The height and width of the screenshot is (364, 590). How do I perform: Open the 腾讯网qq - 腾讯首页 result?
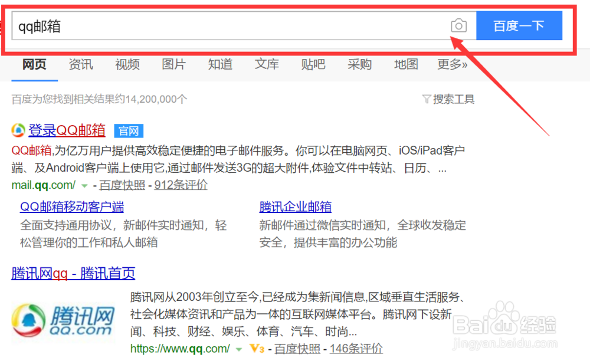73,273
